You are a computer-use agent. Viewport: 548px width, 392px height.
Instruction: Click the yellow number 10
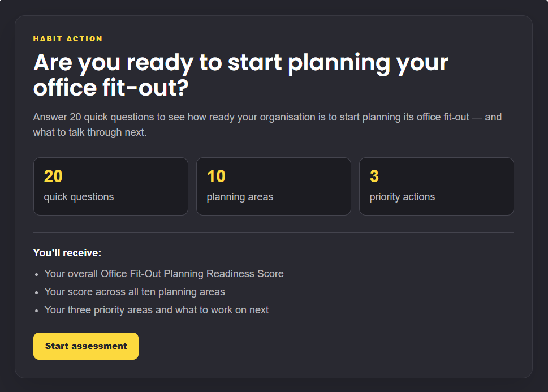(216, 176)
